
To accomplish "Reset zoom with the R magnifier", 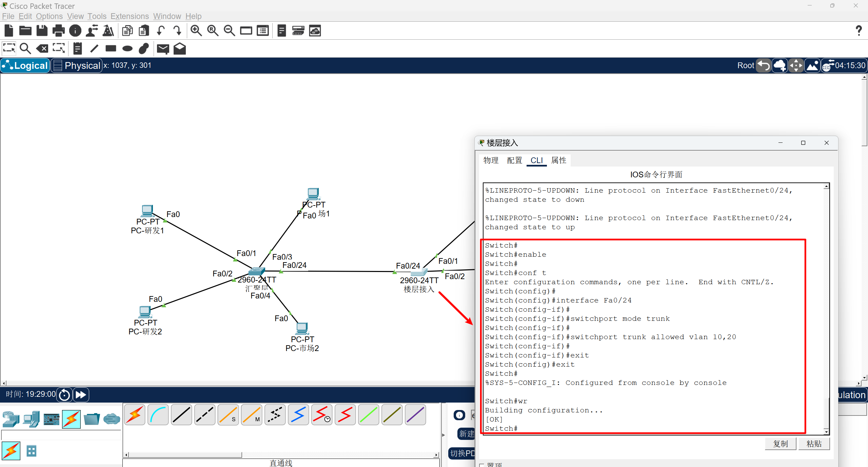I will (213, 31).
